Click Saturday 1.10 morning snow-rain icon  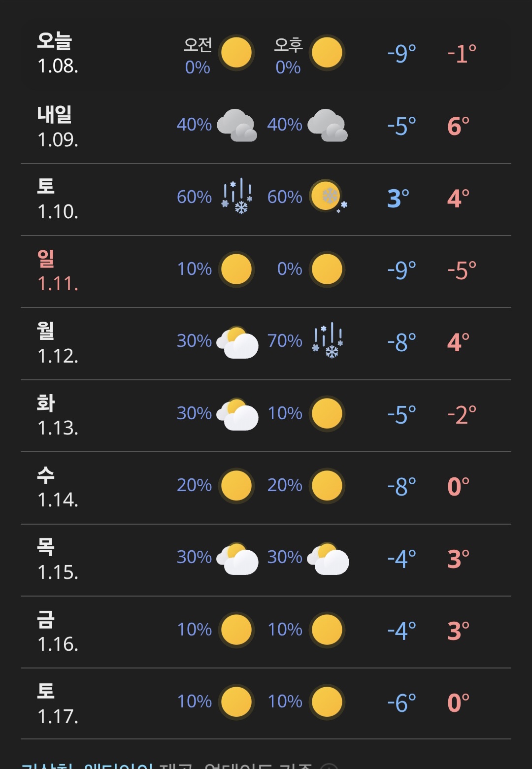tap(237, 197)
